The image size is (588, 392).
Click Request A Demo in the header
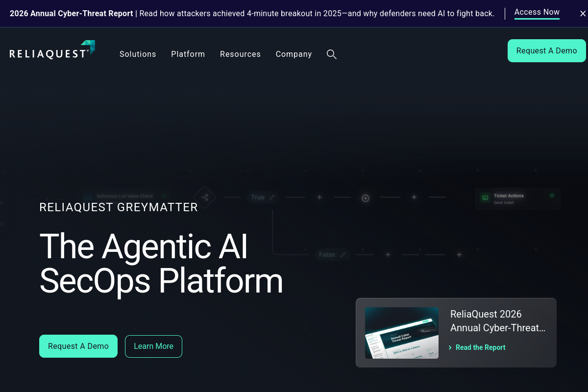(x=547, y=51)
